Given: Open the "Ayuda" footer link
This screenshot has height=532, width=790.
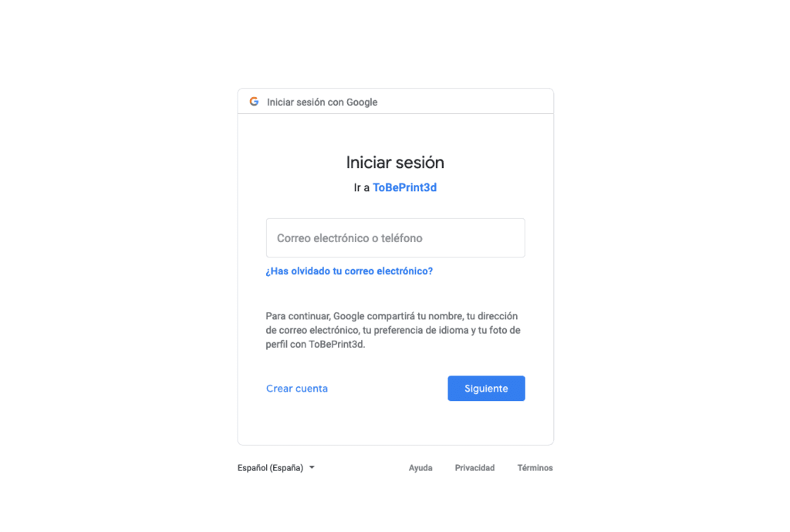Looking at the screenshot, I should pos(420,468).
